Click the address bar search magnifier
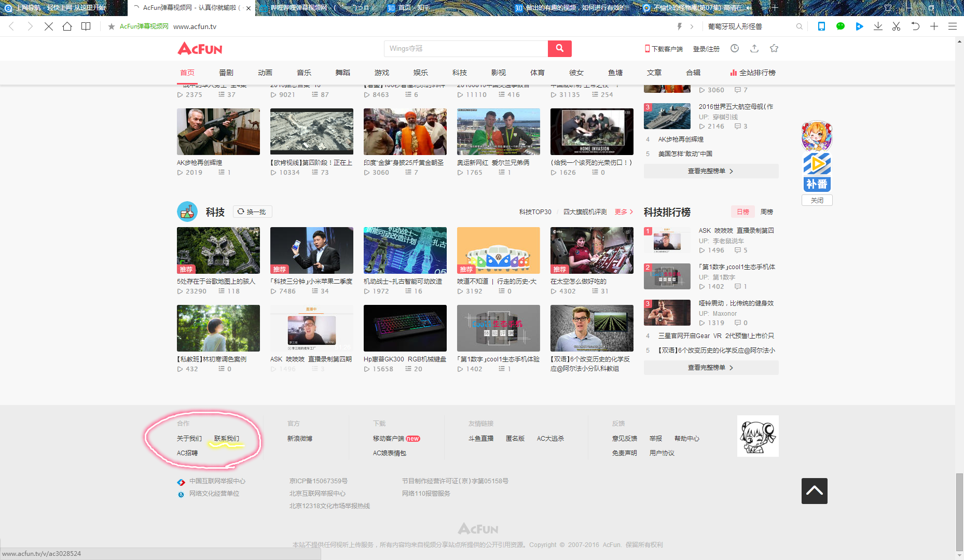Viewport: 964px width, 560px height. pos(799,26)
